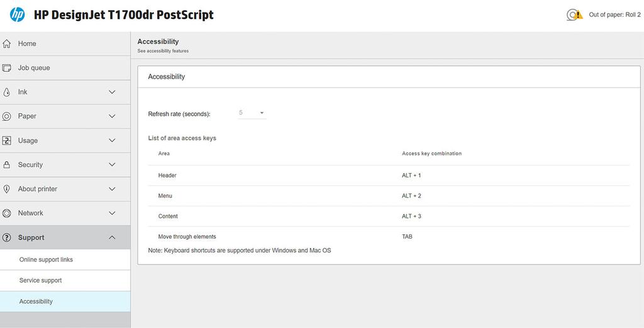The image size is (644, 328).
Task: Expand the Network menu chevron
Action: pos(112,213)
